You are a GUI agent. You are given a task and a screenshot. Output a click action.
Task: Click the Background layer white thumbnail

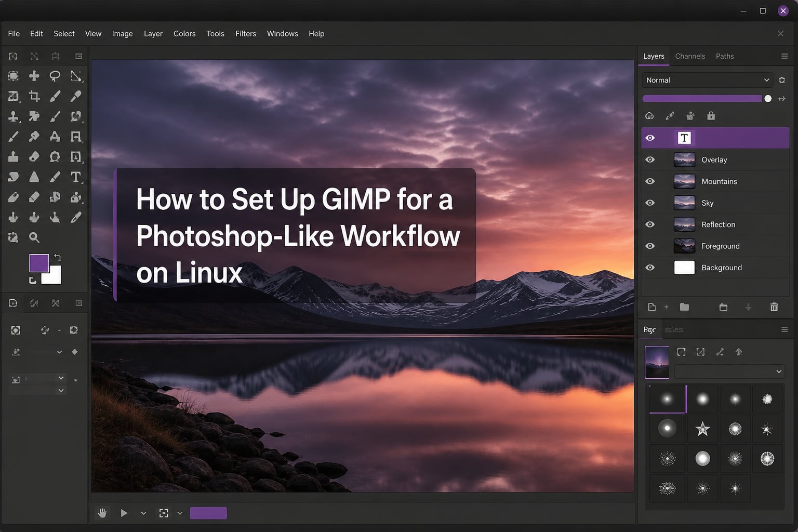684,268
